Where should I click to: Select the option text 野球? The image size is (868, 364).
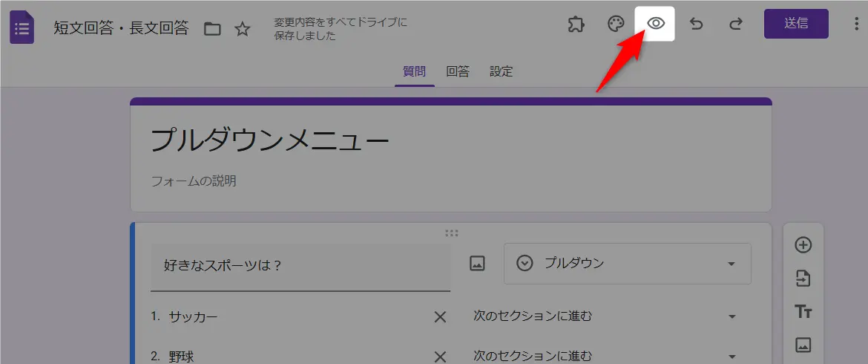click(x=182, y=357)
